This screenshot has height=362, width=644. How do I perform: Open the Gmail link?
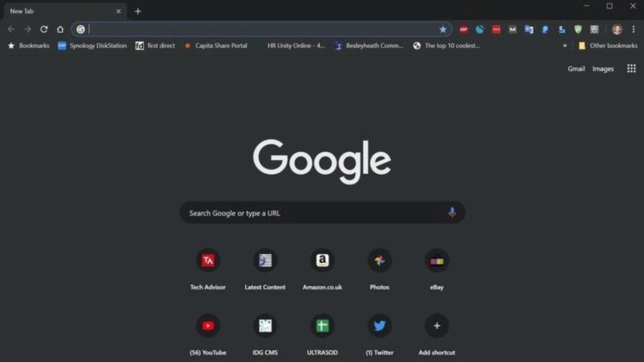[576, 69]
